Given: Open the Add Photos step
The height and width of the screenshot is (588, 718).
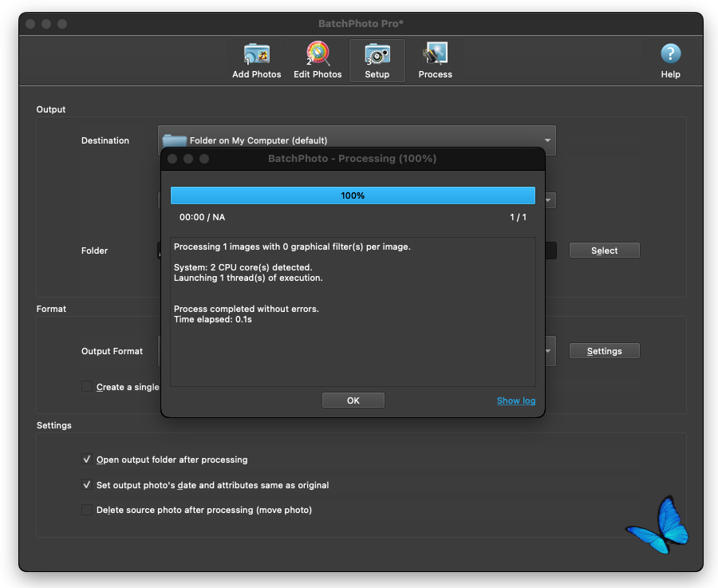Looking at the screenshot, I should click(x=256, y=61).
